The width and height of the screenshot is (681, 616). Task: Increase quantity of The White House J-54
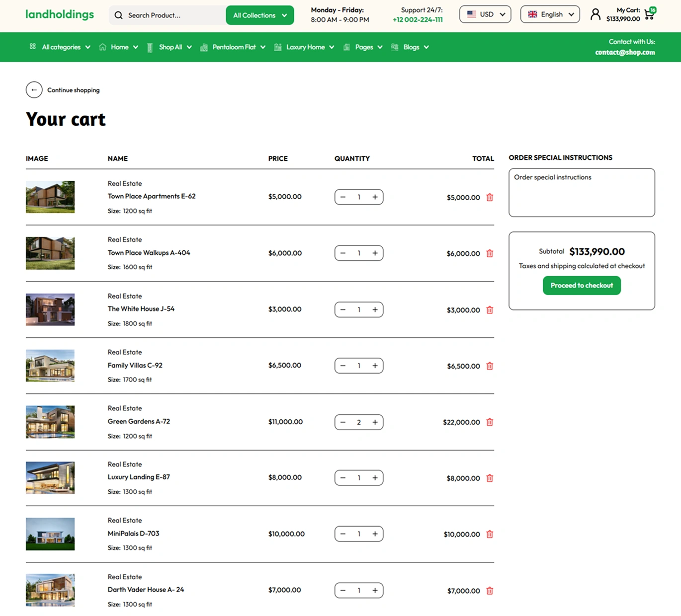point(375,309)
